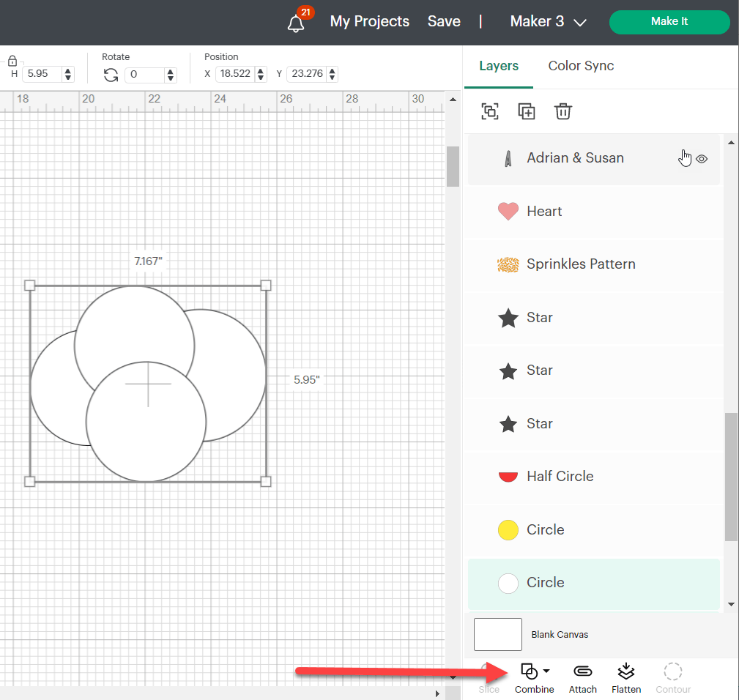Click the Delete layer icon
739x700 pixels.
562,111
